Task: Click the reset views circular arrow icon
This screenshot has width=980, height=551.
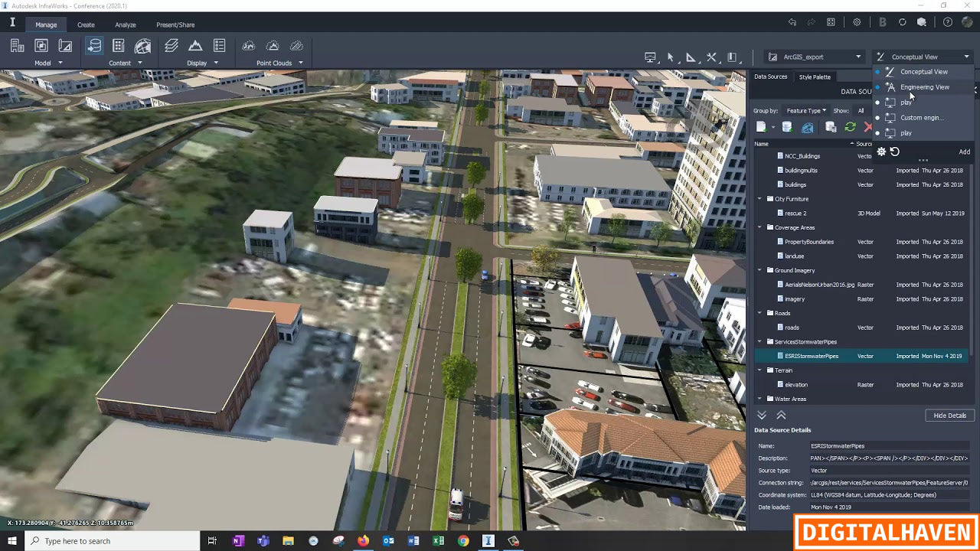Action: click(x=894, y=152)
